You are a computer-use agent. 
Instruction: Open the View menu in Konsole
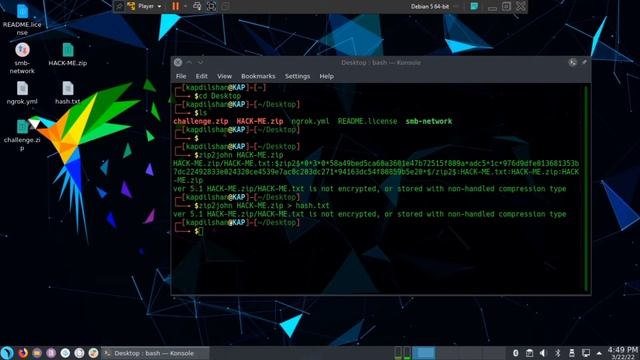pyautogui.click(x=224, y=76)
